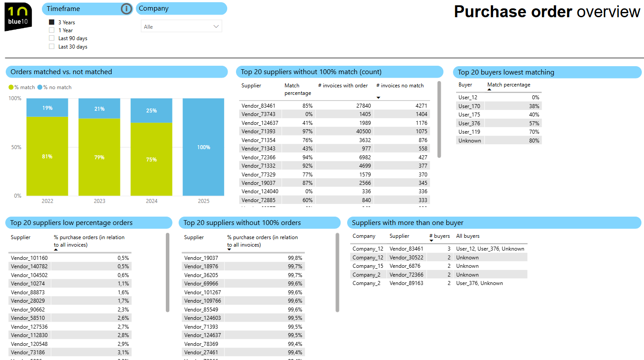Sort by the Supplier column in count table

[x=251, y=86]
